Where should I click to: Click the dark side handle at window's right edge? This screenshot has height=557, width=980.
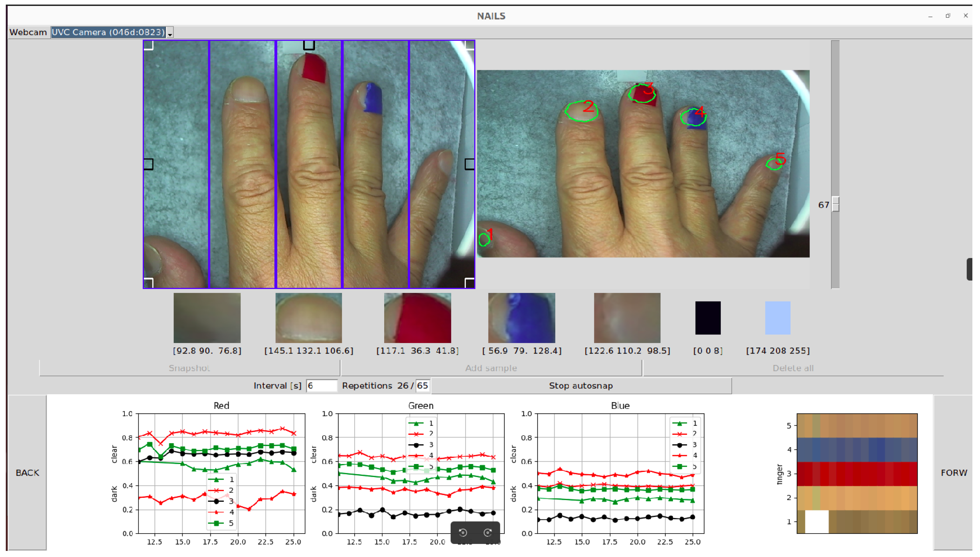click(969, 269)
